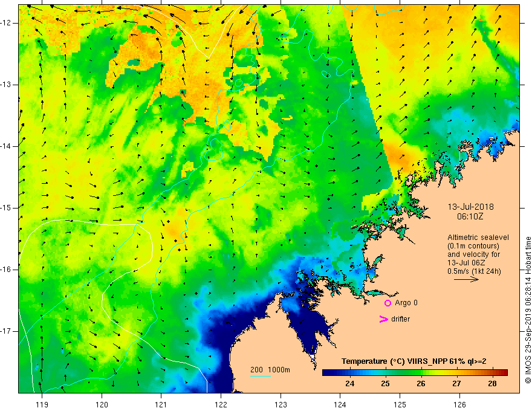Click the 0.5m/s velocity reference arrow
532x411 pixels.
466,279
